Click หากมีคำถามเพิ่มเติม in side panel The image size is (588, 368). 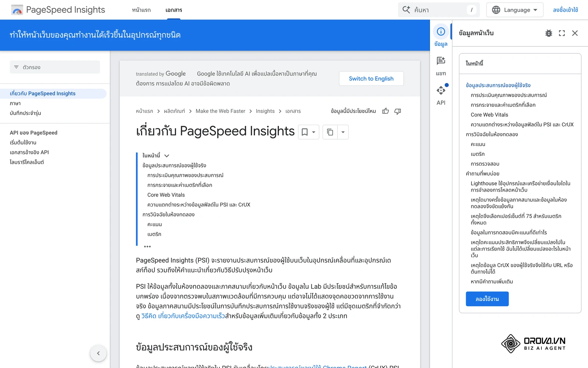tap(492, 282)
